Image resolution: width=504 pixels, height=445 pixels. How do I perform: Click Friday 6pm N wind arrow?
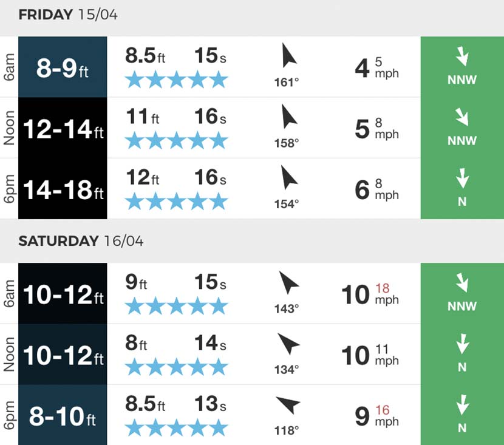point(462,178)
